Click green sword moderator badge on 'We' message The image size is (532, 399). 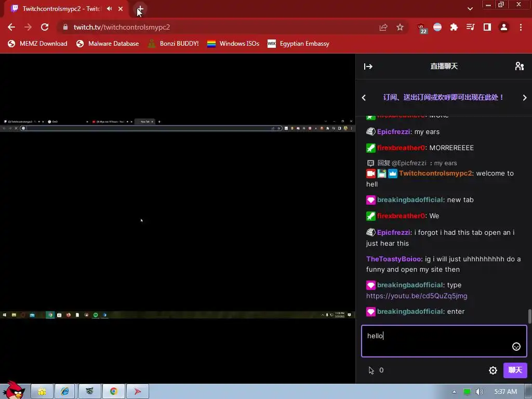(371, 216)
